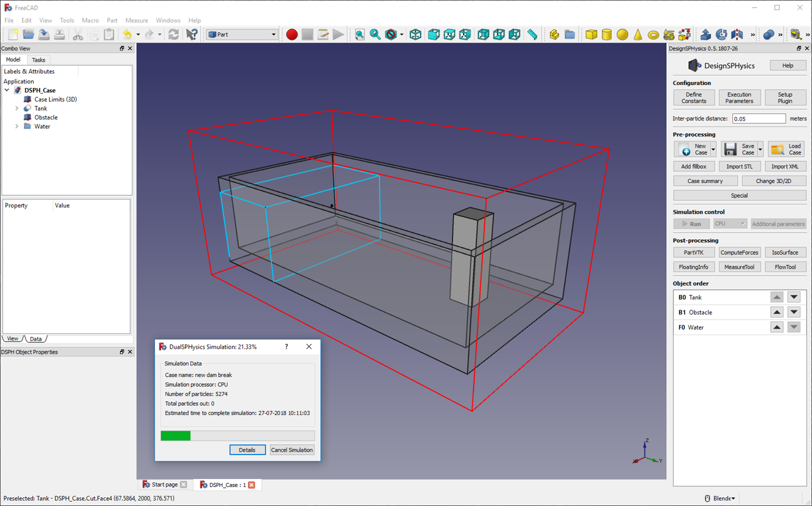Open the Extrude tool

pyautogui.click(x=706, y=34)
